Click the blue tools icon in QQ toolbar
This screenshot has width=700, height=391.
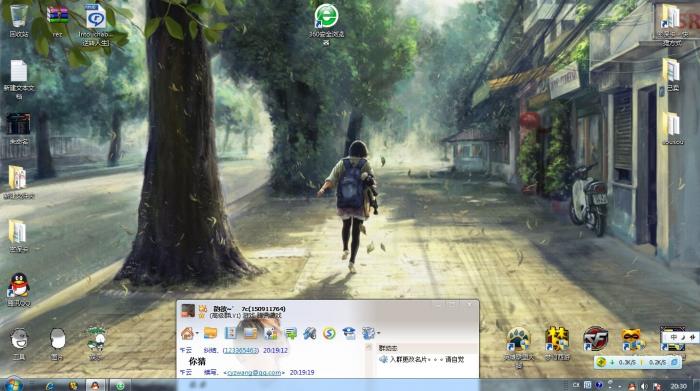point(309,333)
